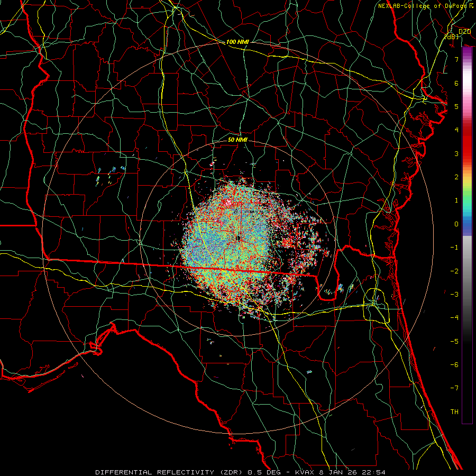Click the 2 value on the color scale
The width and height of the screenshot is (476, 476).
(x=456, y=177)
